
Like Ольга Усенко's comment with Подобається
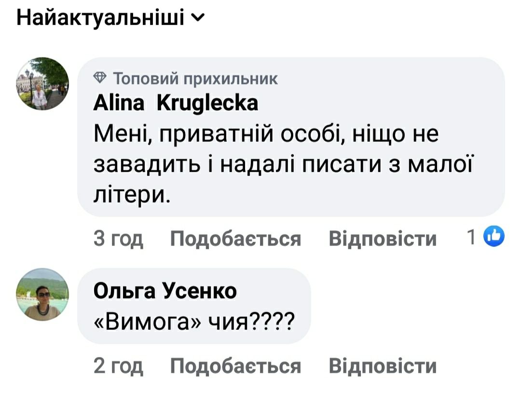(236, 366)
